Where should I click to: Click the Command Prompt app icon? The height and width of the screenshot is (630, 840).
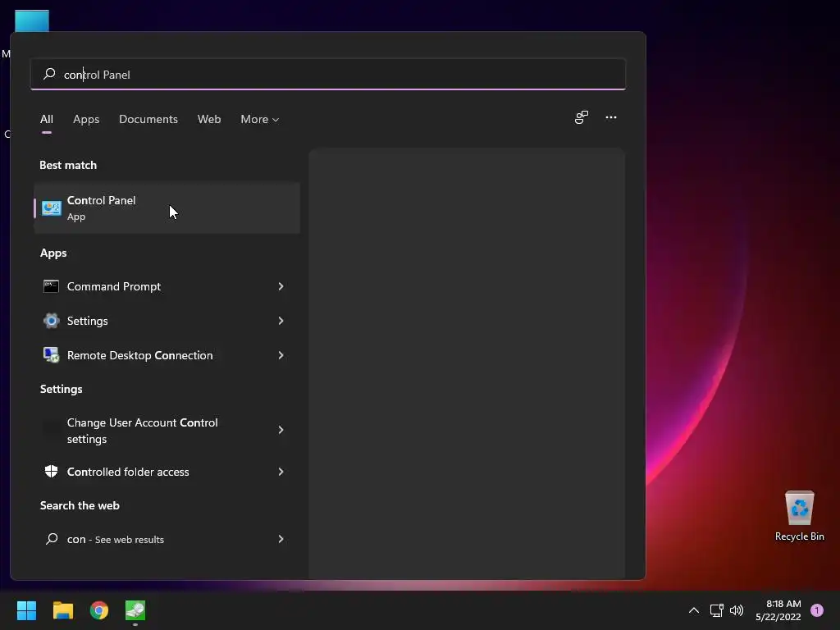click(51, 286)
